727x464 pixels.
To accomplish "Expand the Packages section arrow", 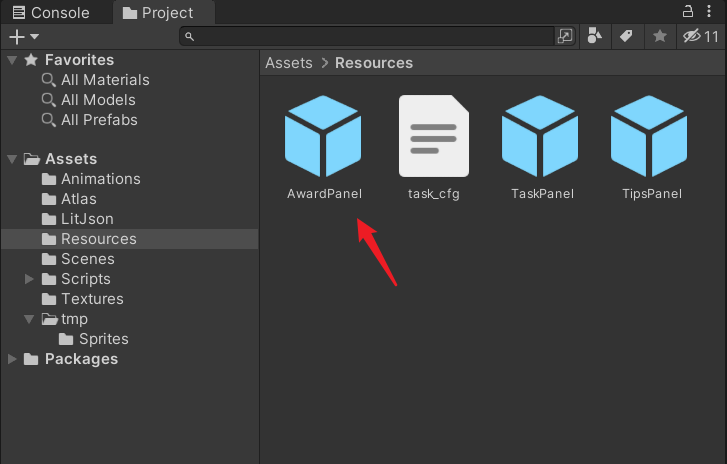I will [12, 359].
